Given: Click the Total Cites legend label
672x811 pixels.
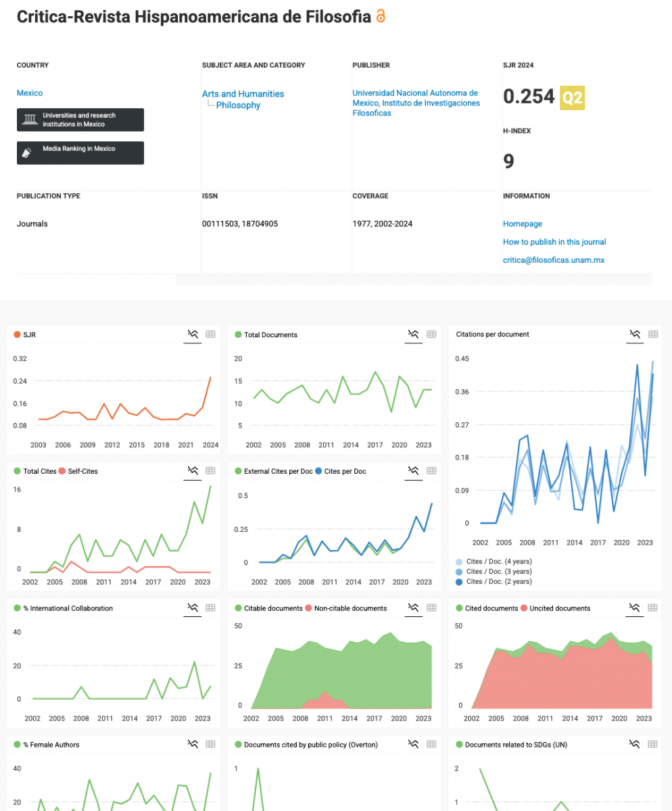Looking at the screenshot, I should click(39, 471).
